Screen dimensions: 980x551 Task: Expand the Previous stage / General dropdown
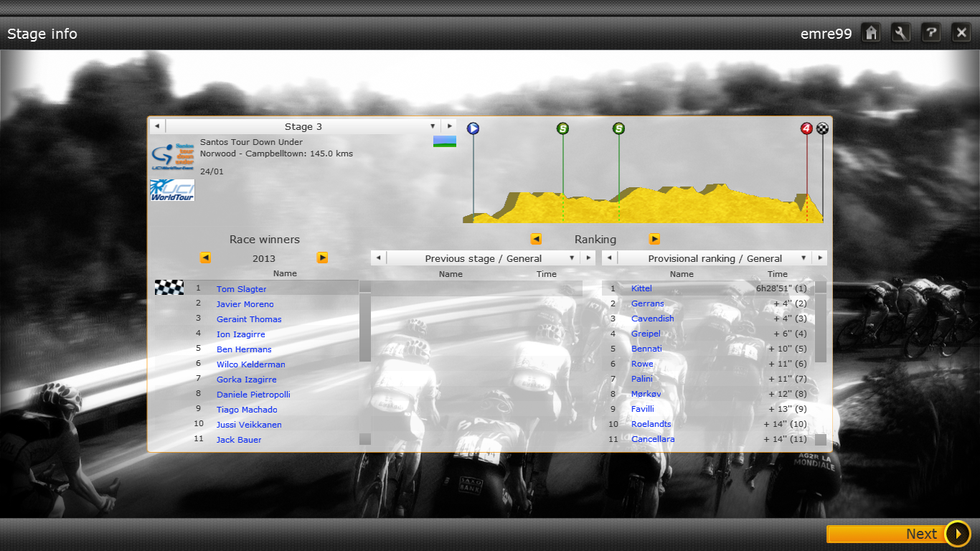(x=572, y=258)
